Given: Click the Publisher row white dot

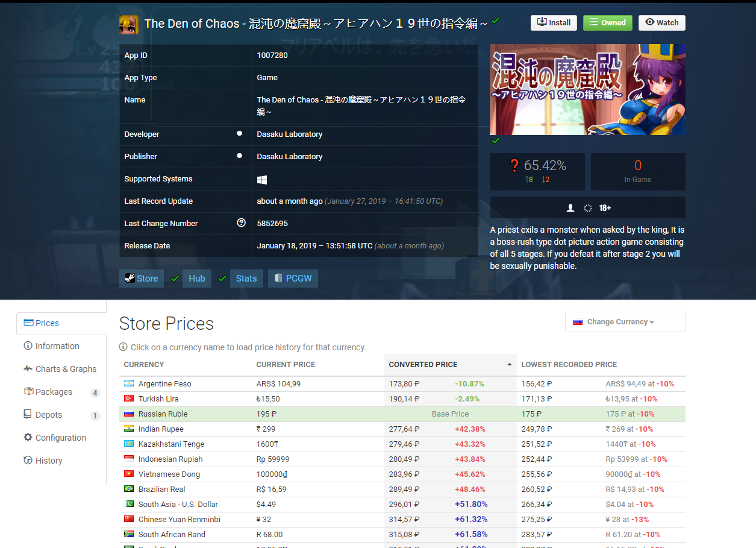Looking at the screenshot, I should (x=239, y=156).
